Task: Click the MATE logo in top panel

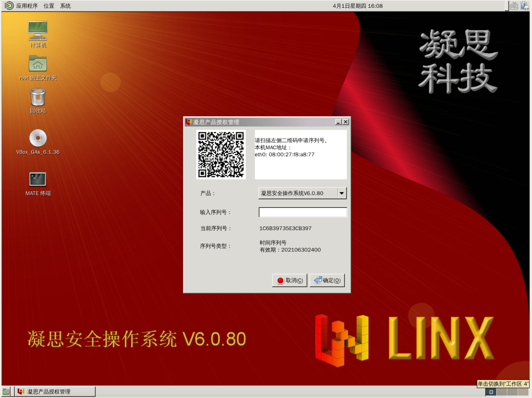Action: click(9, 6)
